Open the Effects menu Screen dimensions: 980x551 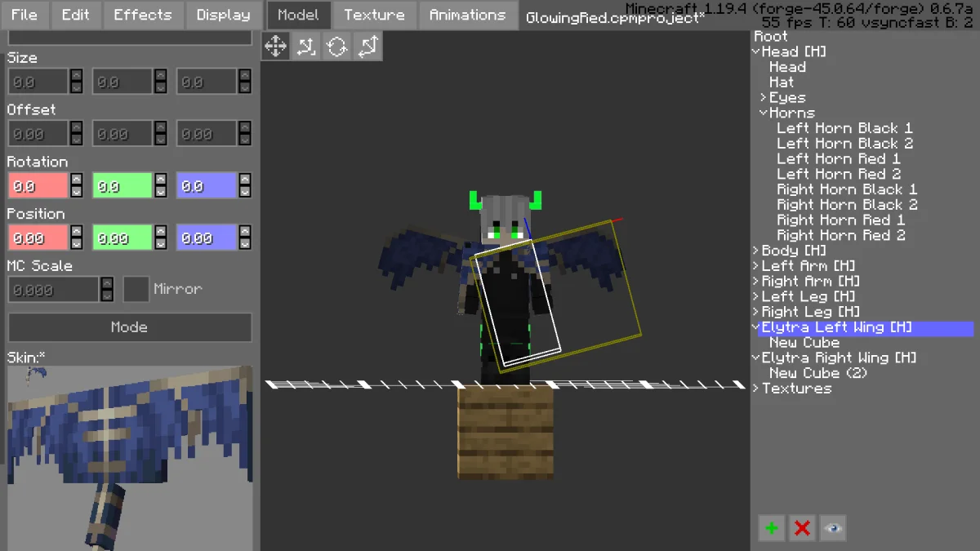143,15
